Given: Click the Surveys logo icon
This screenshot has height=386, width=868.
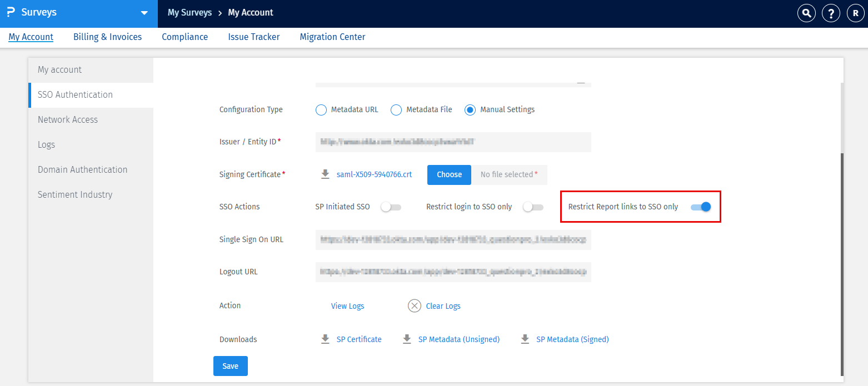Looking at the screenshot, I should click(x=12, y=12).
